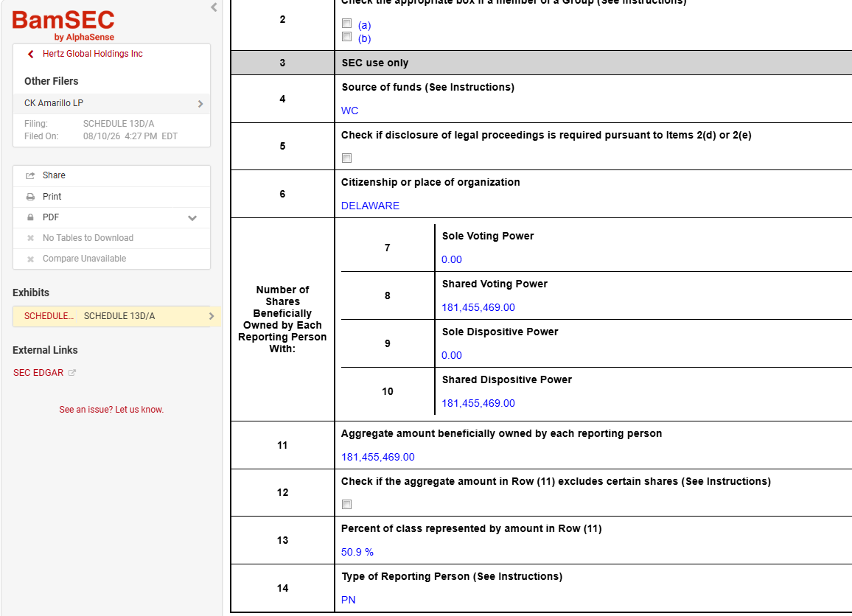The width and height of the screenshot is (852, 616).
Task: Collapse the sidebar with the top chevron
Action: [214, 7]
